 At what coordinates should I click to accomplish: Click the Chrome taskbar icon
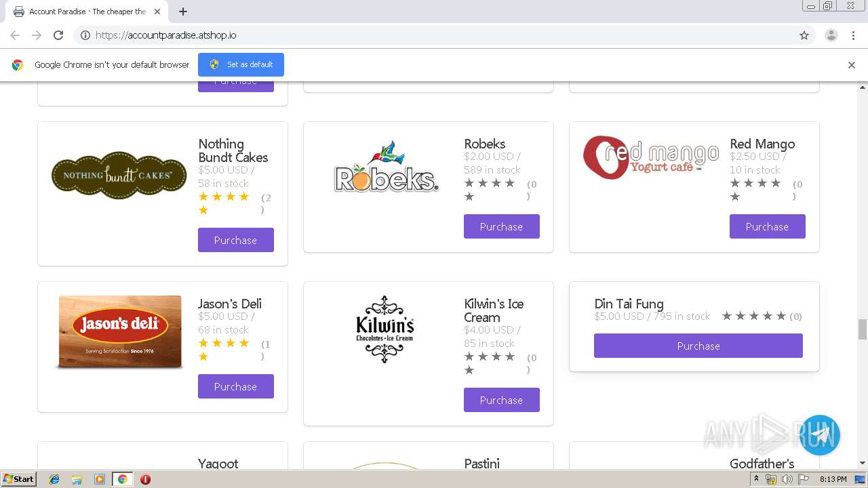click(x=123, y=479)
